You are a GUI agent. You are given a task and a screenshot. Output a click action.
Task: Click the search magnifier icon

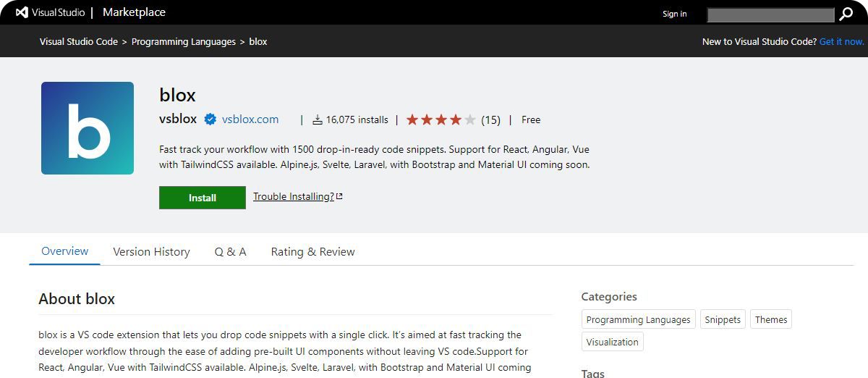pyautogui.click(x=846, y=14)
